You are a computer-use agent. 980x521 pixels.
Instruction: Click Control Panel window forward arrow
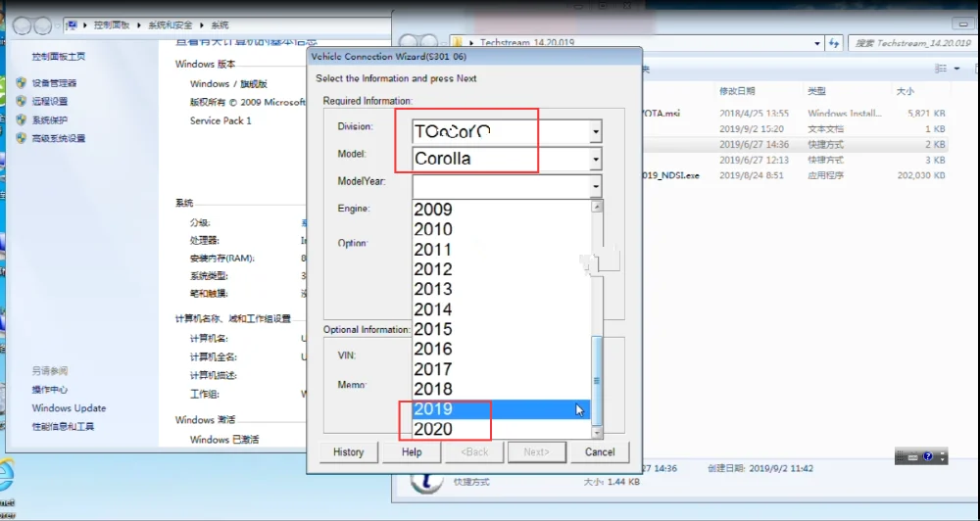pyautogui.click(x=43, y=25)
